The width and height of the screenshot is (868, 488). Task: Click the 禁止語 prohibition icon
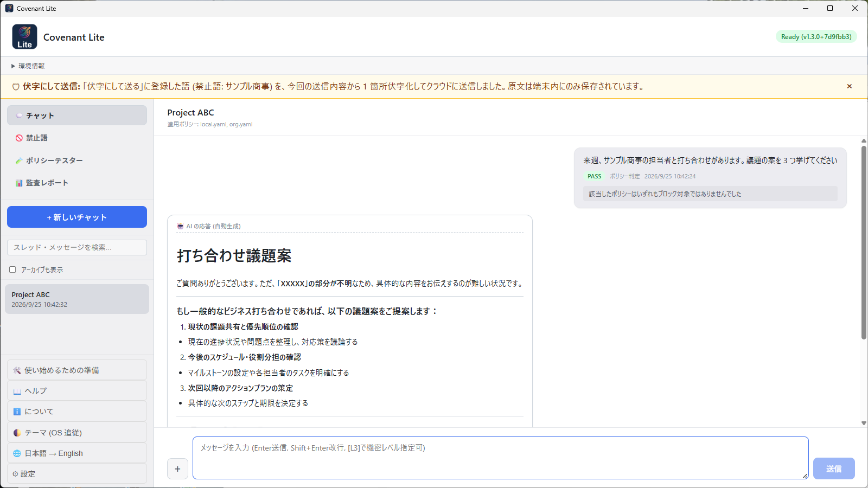tap(19, 138)
